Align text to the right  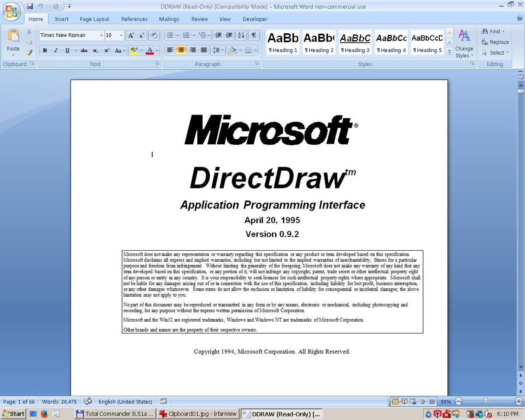[x=192, y=50]
